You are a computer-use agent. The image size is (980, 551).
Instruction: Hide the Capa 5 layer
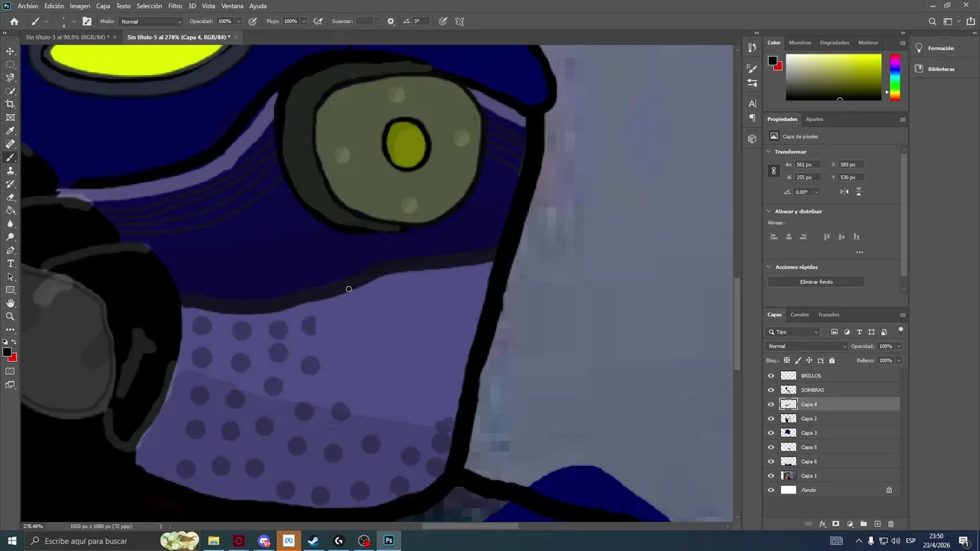pos(771,447)
